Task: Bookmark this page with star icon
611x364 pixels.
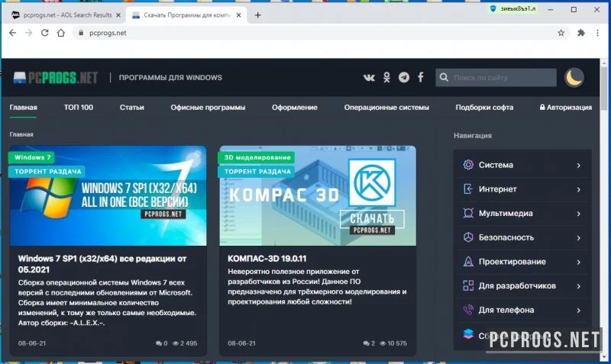Action: pyautogui.click(x=561, y=33)
